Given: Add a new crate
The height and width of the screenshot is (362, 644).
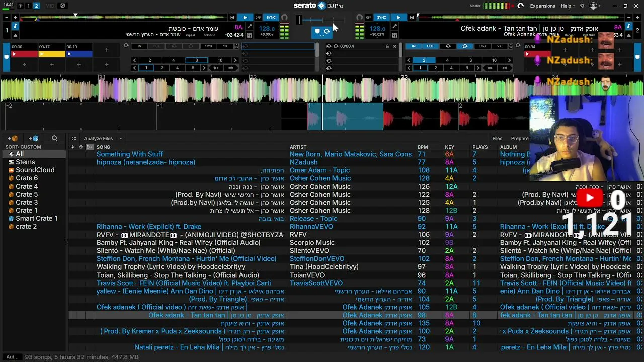Looking at the screenshot, I should tap(13, 138).
